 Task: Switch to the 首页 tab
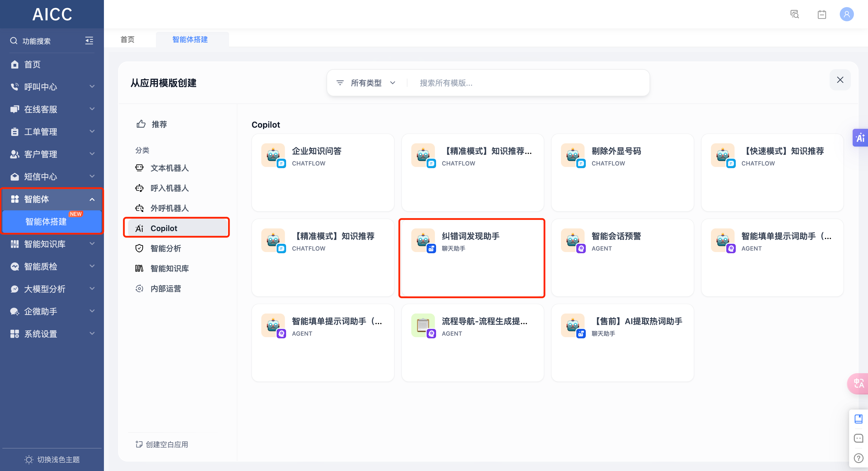pos(127,39)
